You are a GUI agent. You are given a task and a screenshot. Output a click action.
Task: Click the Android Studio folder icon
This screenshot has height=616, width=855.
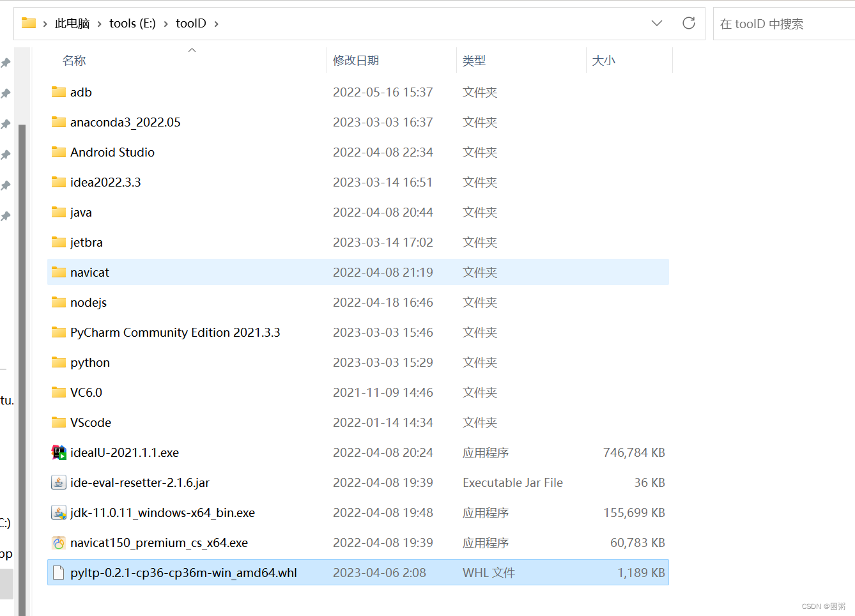point(59,152)
